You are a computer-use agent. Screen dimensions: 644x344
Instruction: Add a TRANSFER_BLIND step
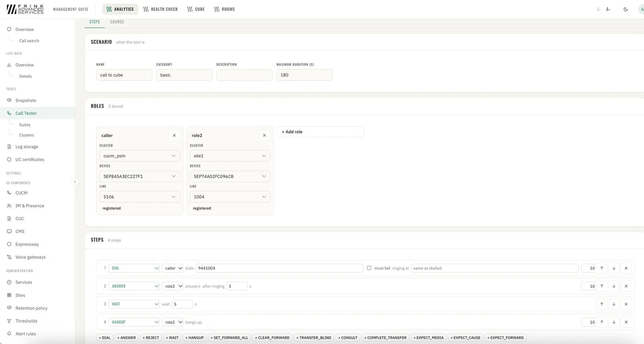pyautogui.click(x=314, y=338)
